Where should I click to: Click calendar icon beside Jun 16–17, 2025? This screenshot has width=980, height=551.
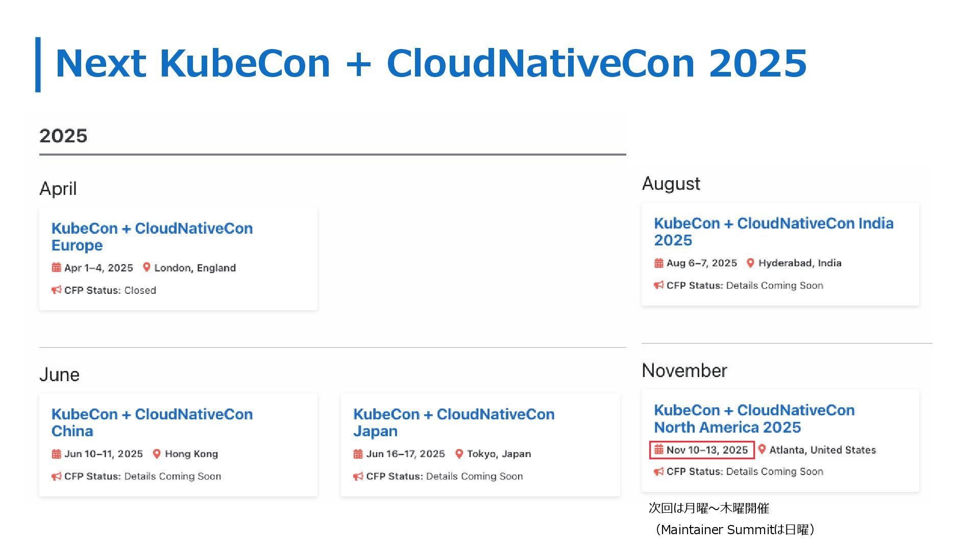358,454
